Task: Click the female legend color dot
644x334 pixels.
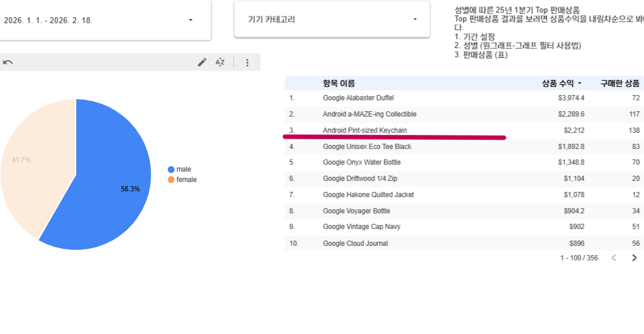Action: [x=171, y=180]
